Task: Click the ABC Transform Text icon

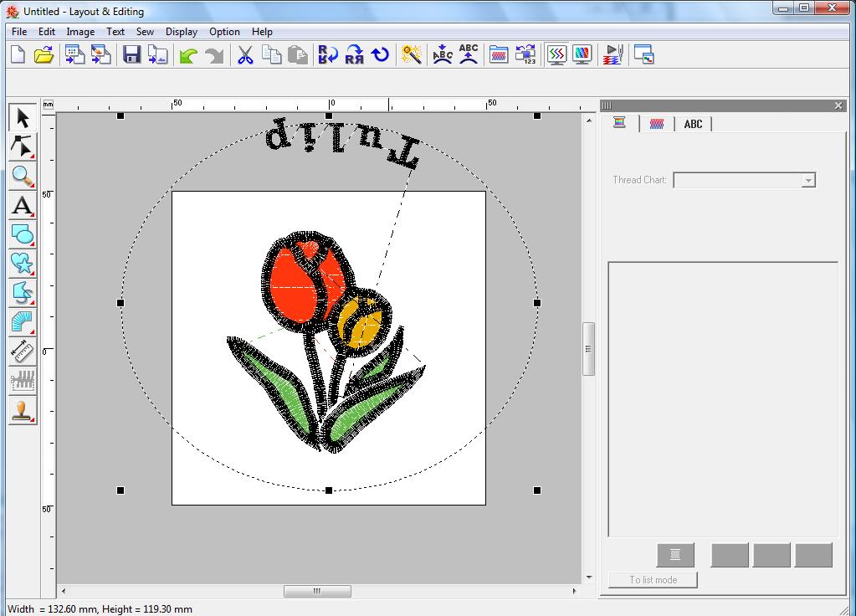Action: pos(469,54)
